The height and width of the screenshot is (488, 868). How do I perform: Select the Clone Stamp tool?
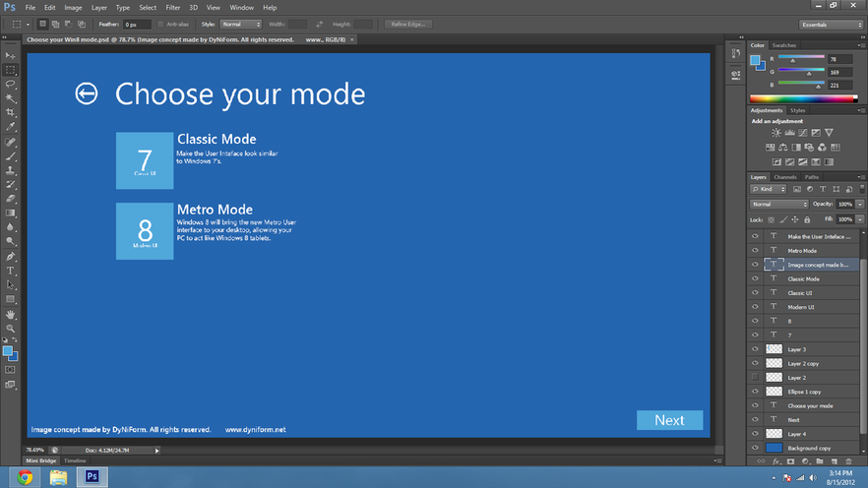11,170
